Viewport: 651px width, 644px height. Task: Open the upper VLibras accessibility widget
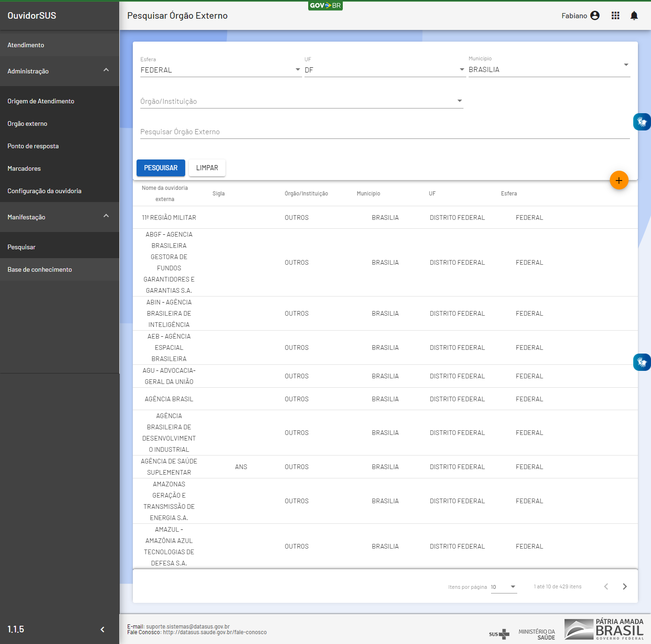[x=642, y=122]
